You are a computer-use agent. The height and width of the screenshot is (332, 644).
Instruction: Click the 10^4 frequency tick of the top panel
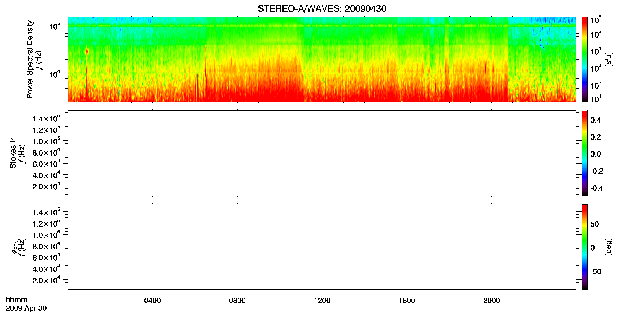pos(54,74)
